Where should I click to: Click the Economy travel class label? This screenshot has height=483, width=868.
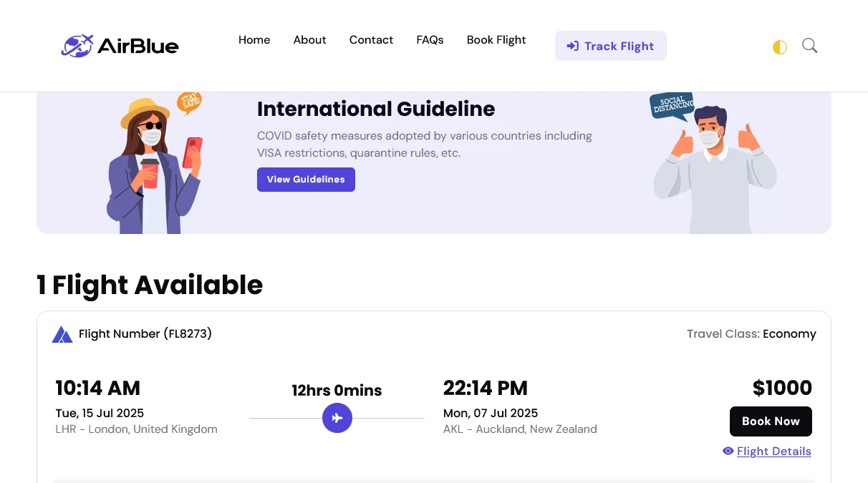tap(789, 333)
